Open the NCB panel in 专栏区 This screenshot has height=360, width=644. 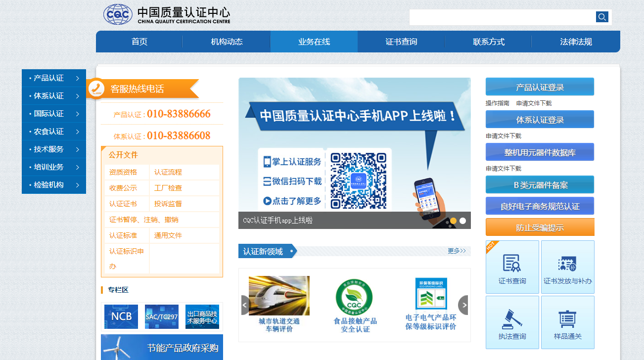[121, 316]
